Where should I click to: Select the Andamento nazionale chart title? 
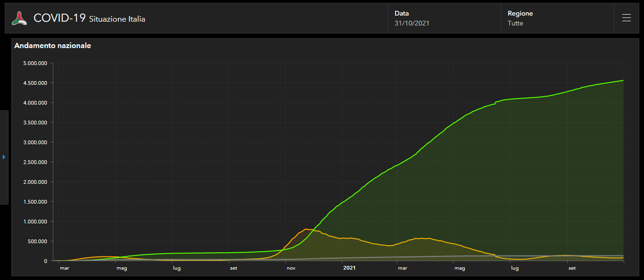52,46
